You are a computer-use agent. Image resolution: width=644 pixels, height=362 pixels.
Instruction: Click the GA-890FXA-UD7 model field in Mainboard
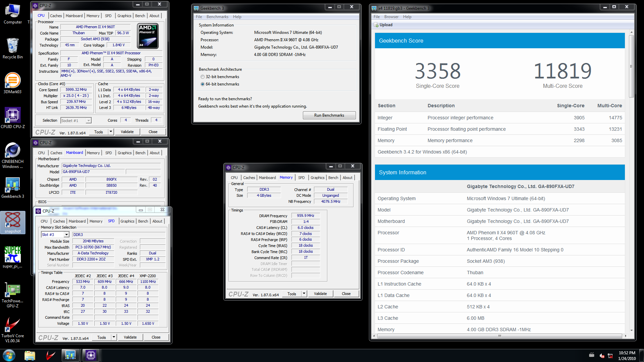click(94, 172)
